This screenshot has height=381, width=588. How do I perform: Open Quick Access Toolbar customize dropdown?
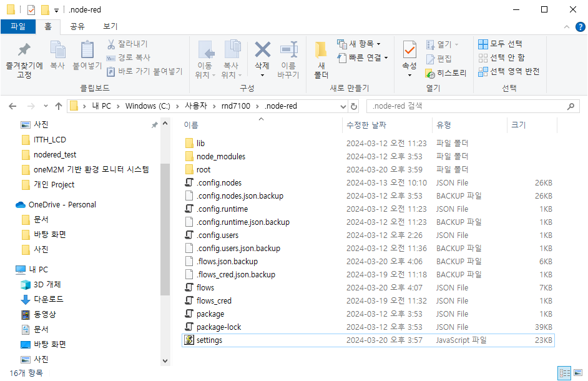tap(56, 10)
